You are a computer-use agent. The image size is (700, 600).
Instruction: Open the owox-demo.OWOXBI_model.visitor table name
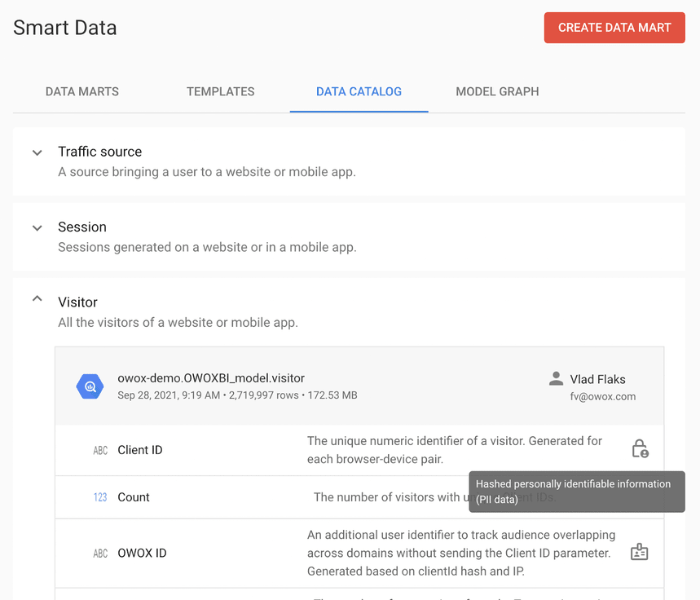pos(211,378)
